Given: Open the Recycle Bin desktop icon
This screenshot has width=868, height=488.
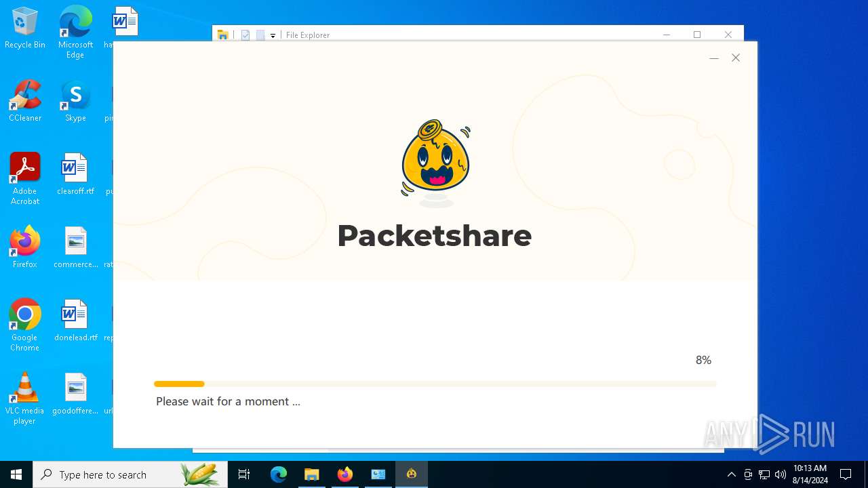Looking at the screenshot, I should (x=25, y=28).
